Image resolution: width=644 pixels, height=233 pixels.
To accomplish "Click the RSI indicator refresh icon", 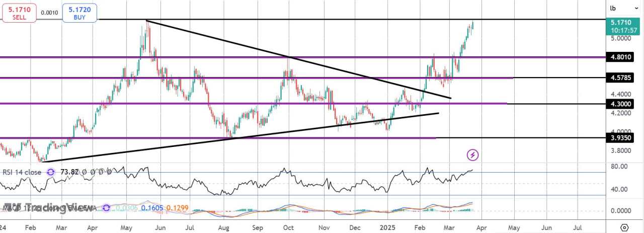I will 51,172.
